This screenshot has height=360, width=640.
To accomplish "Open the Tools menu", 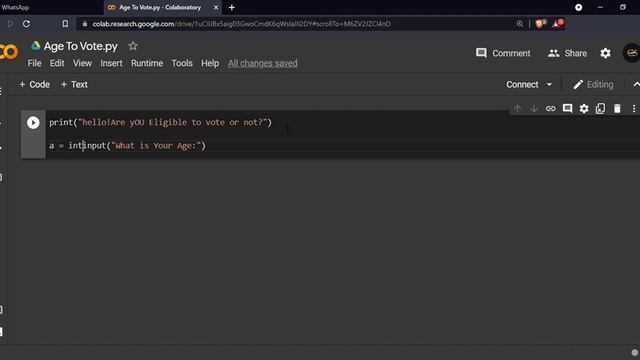I will [x=182, y=63].
